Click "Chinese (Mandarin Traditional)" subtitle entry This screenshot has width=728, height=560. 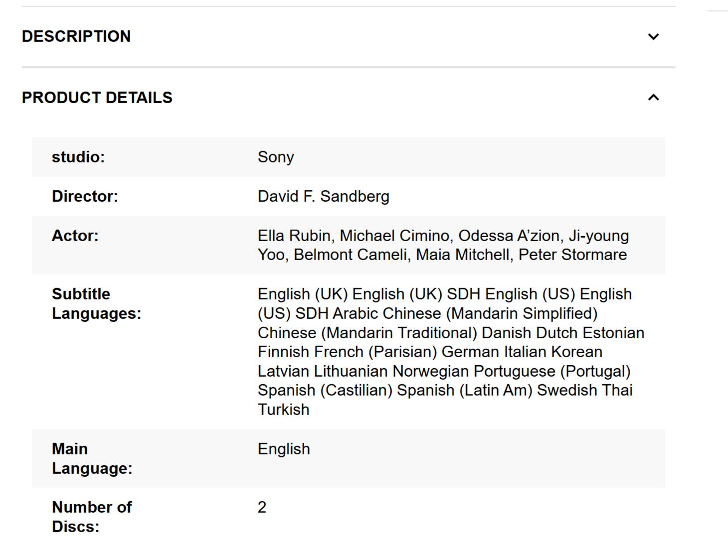(x=367, y=333)
